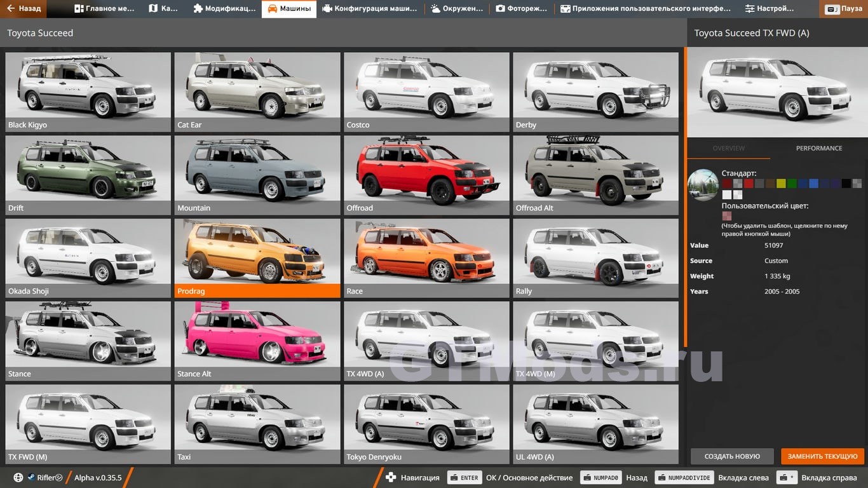Select the red Offroad configuration
The width and height of the screenshot is (868, 488).
click(x=426, y=175)
